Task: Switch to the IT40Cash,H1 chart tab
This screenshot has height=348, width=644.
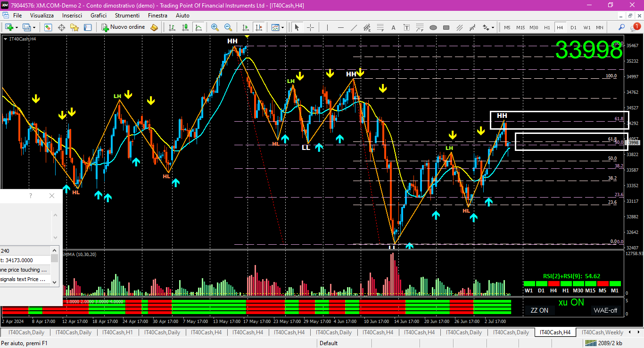Action: coord(117,332)
